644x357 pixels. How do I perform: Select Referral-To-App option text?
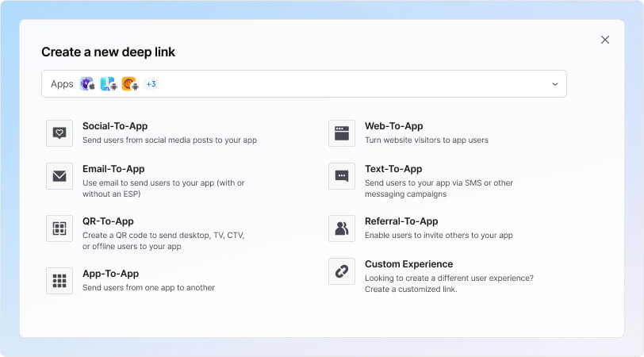[x=401, y=221]
